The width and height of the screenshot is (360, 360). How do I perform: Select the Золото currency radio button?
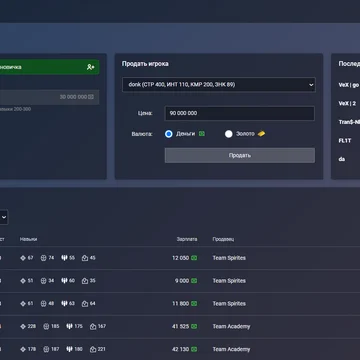[228, 134]
